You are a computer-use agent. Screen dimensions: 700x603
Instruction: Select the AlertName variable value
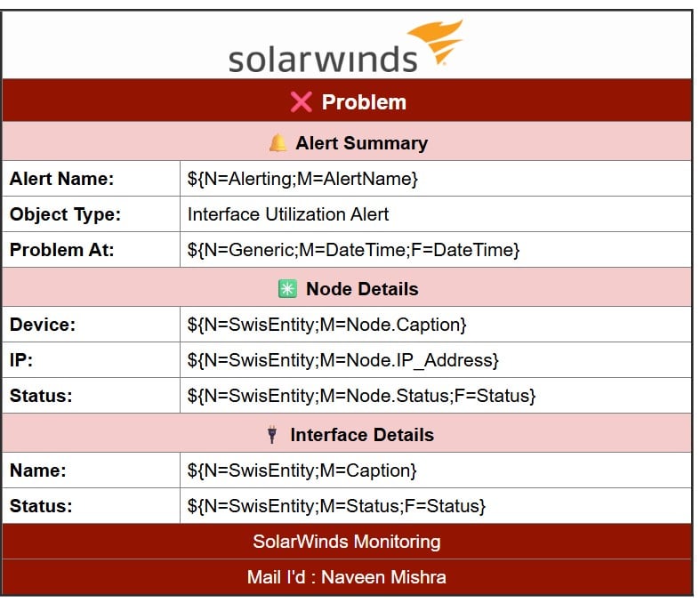point(302,179)
